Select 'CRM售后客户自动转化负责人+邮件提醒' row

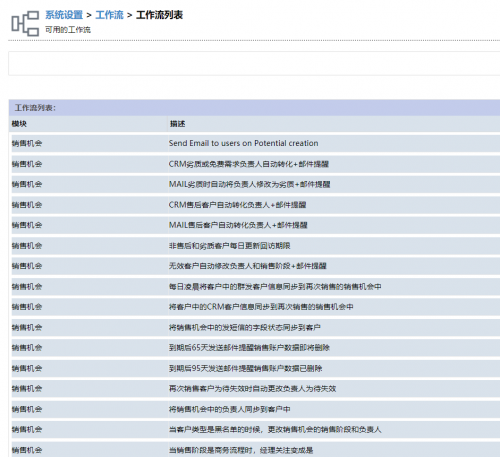[256, 205]
